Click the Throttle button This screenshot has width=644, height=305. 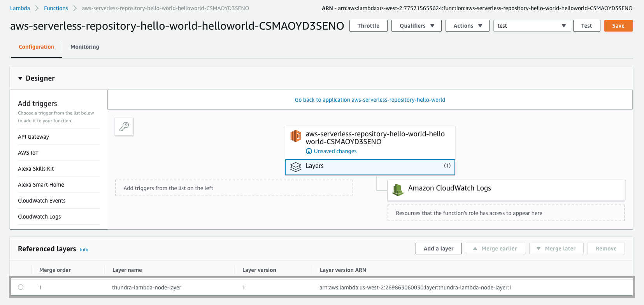point(369,26)
